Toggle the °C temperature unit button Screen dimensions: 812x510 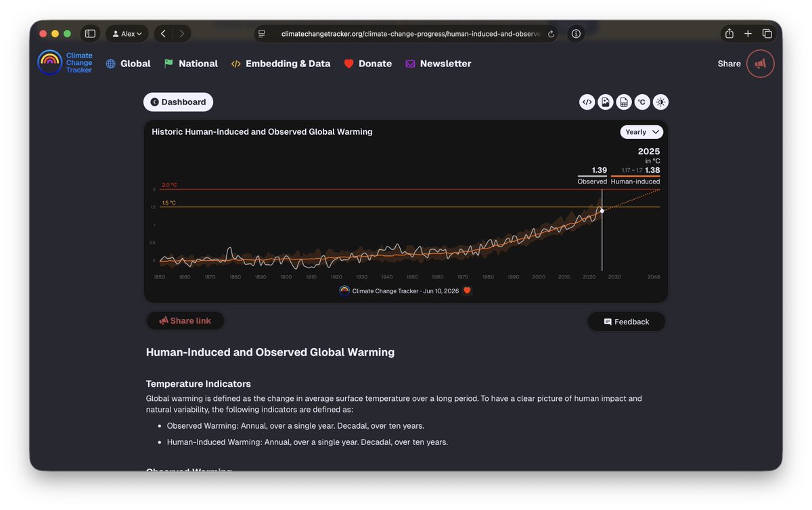[x=642, y=102]
